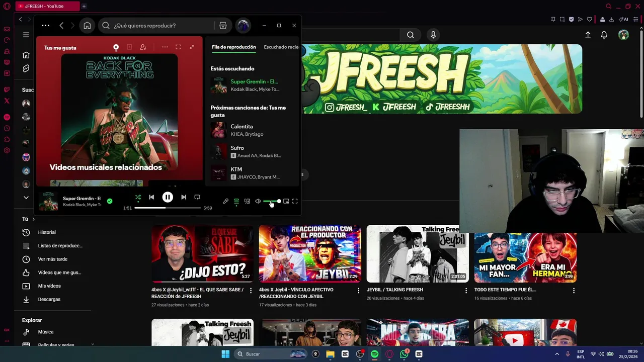Image resolution: width=644 pixels, height=362 pixels.
Task: Expand the Tú section chevron
Action: coord(34,219)
